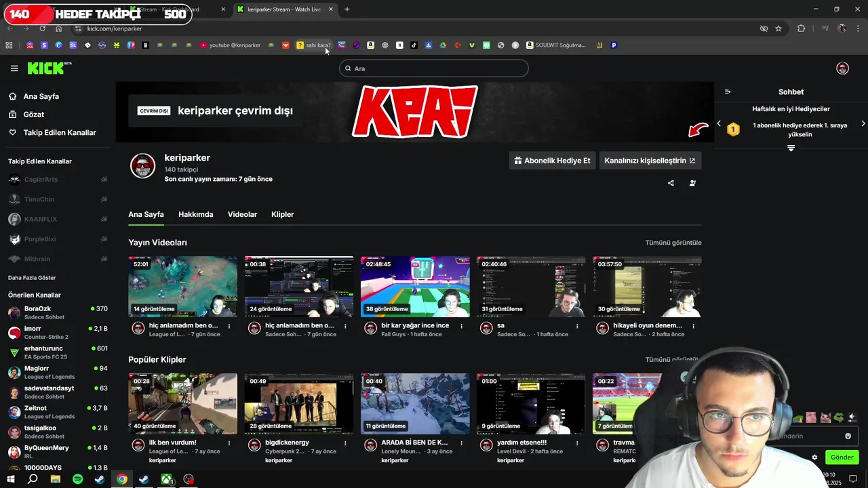
Task: Open a new browser tab
Action: [347, 9]
